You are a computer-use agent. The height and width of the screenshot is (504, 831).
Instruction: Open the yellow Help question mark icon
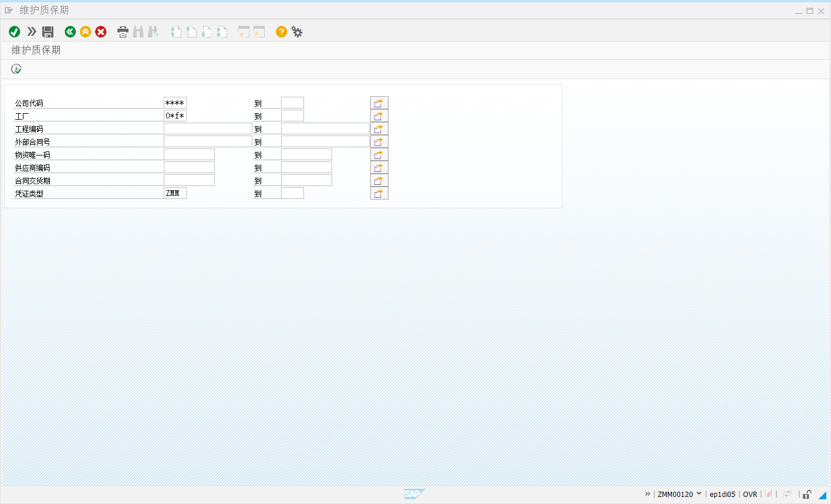282,32
